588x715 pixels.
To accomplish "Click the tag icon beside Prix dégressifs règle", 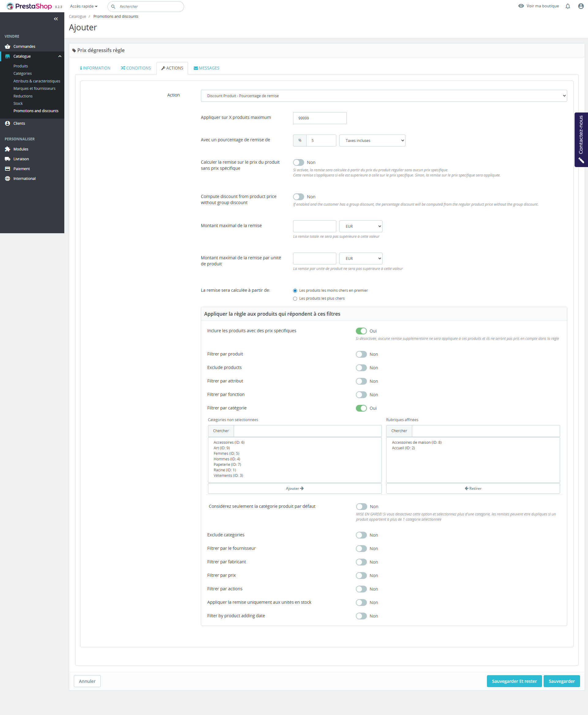I will pos(74,51).
